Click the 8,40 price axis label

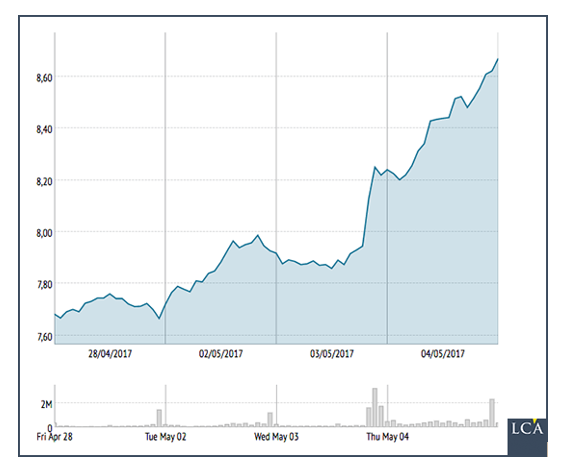pos(44,129)
